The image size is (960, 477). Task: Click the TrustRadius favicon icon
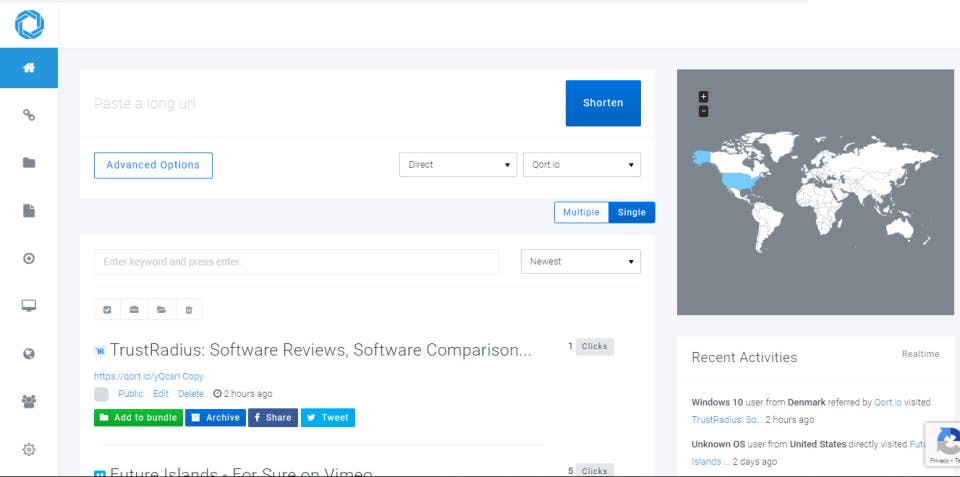click(x=100, y=351)
